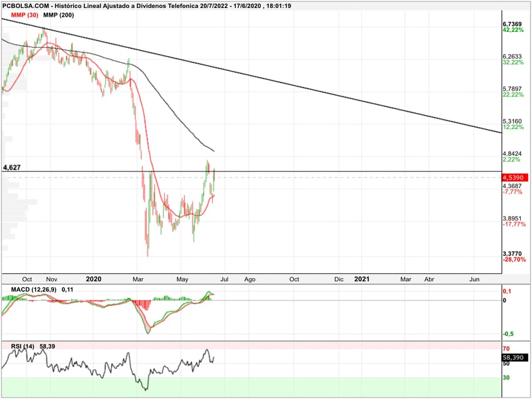532x399 pixels.
Task: Click the 22,22% axis percentage
Action: [x=513, y=94]
